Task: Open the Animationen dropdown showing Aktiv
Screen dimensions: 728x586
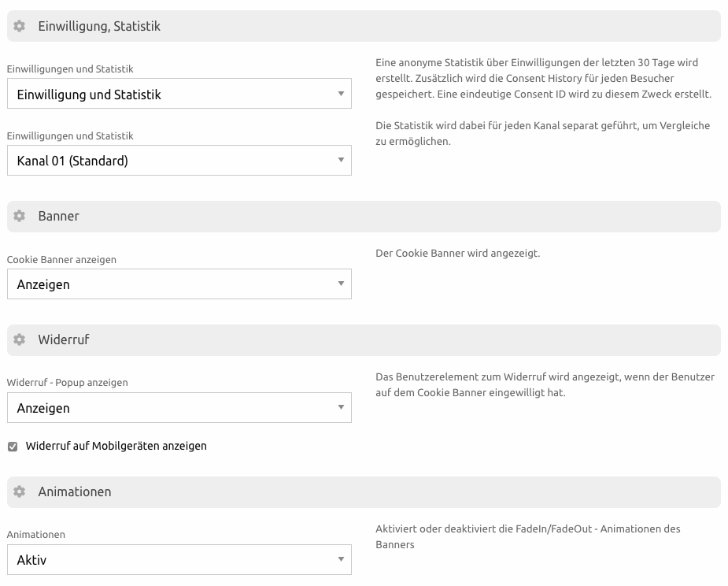Action: [179, 559]
